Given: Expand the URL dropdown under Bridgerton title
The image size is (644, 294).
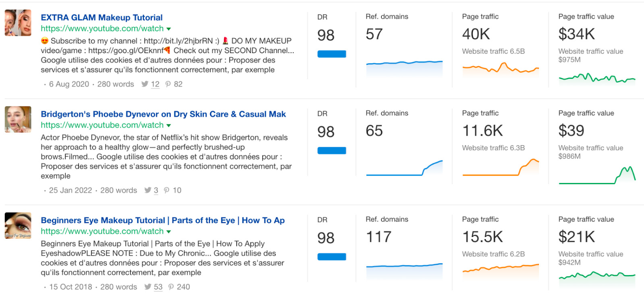Looking at the screenshot, I should pos(168,125).
